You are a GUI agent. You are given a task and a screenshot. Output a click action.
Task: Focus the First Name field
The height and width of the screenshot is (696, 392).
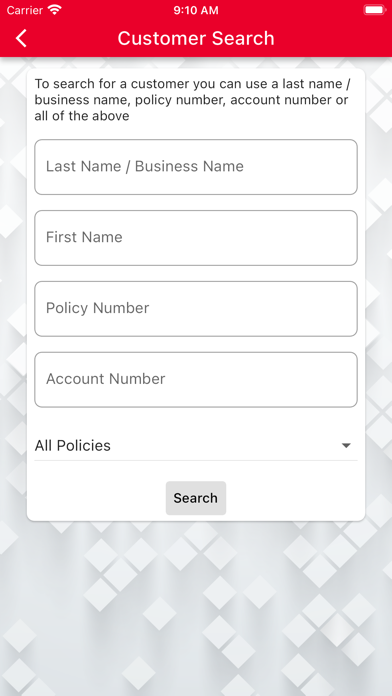pyautogui.click(x=196, y=238)
